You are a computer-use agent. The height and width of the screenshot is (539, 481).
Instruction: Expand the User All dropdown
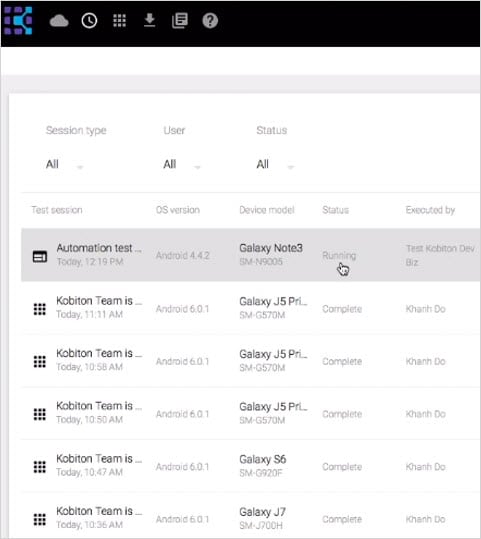182,164
